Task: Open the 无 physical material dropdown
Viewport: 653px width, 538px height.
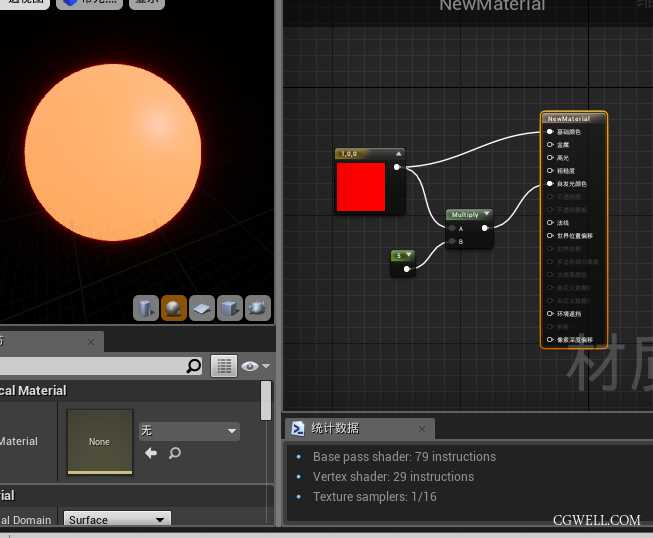Action: click(189, 431)
